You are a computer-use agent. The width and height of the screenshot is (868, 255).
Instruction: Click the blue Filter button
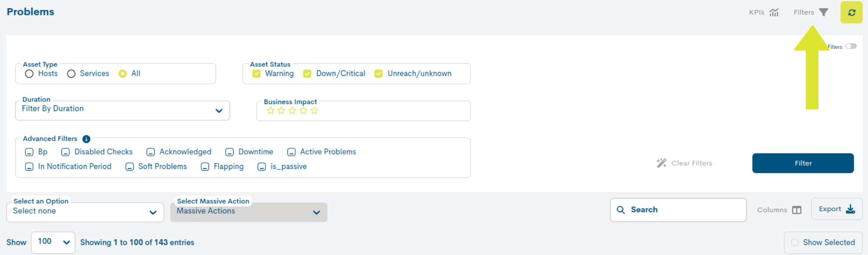(x=803, y=163)
